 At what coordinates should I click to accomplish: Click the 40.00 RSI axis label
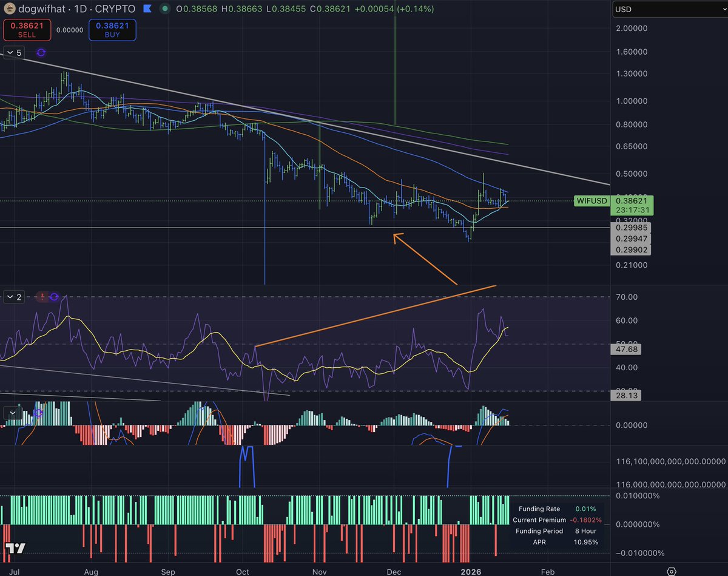(627, 367)
